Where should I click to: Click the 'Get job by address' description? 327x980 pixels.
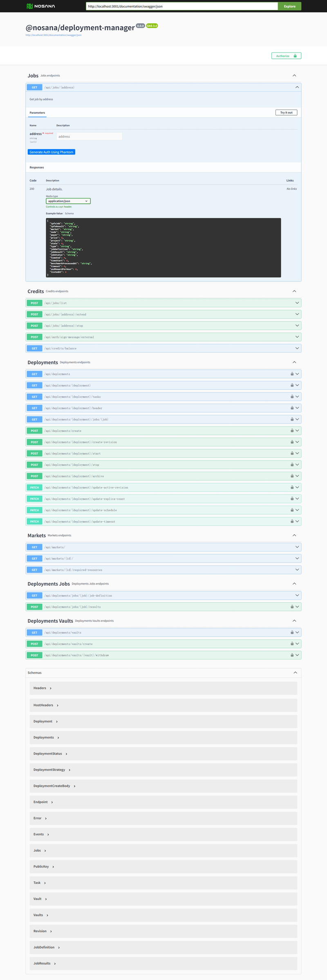[41, 99]
